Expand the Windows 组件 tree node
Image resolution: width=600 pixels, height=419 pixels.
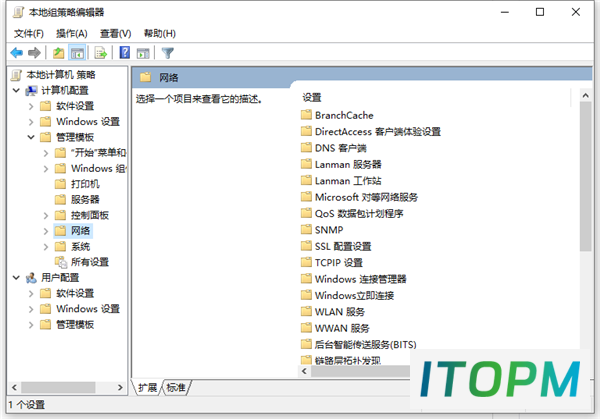pos(46,168)
